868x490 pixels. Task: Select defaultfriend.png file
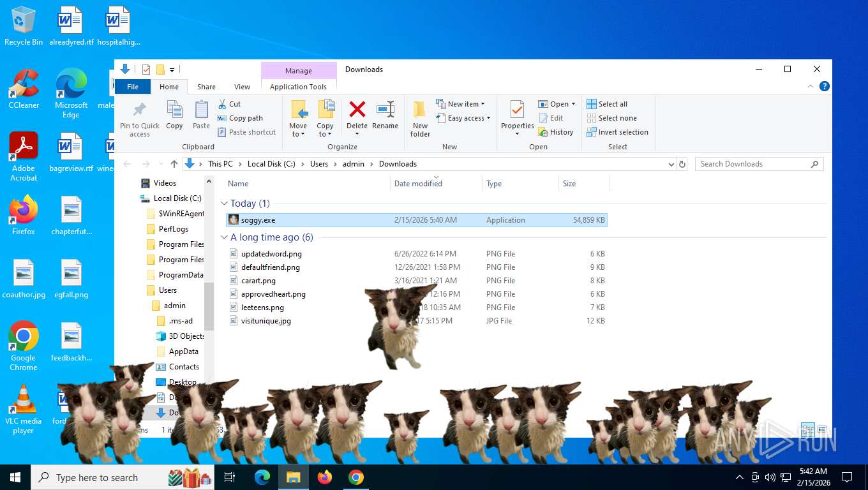(x=417, y=267)
